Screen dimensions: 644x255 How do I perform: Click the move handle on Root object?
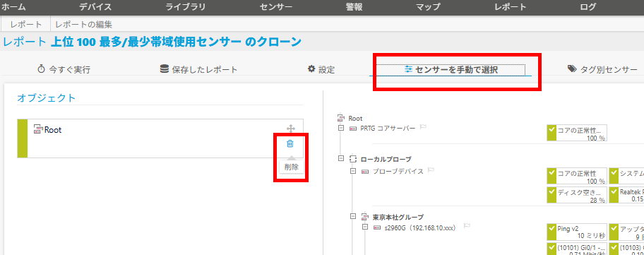(x=291, y=129)
